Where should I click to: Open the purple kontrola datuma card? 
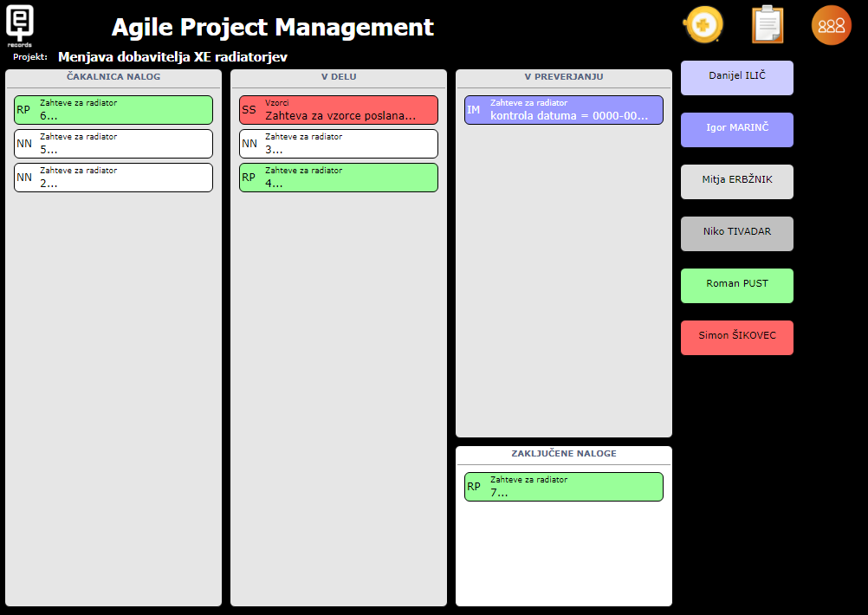point(563,110)
